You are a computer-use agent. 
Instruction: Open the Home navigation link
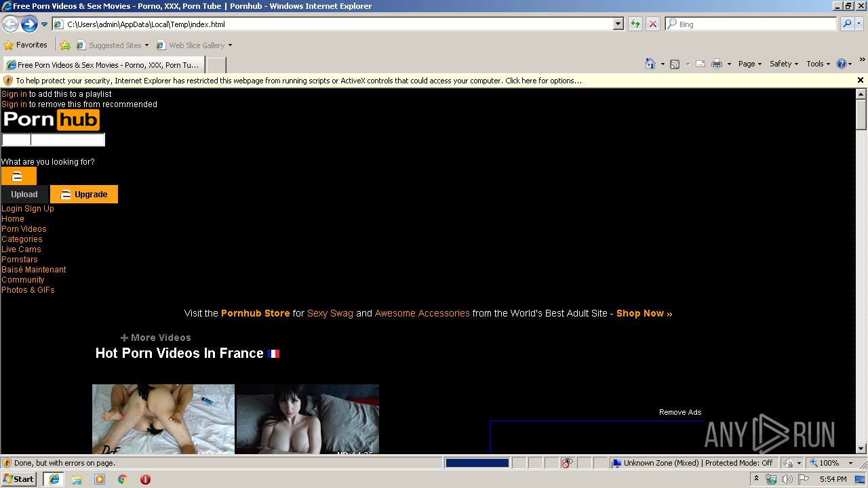click(x=13, y=219)
